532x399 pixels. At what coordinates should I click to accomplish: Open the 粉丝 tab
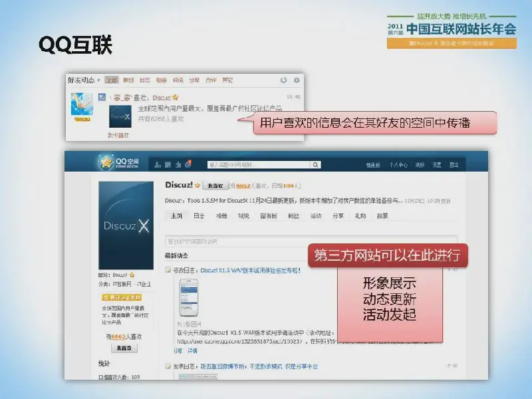293,215
